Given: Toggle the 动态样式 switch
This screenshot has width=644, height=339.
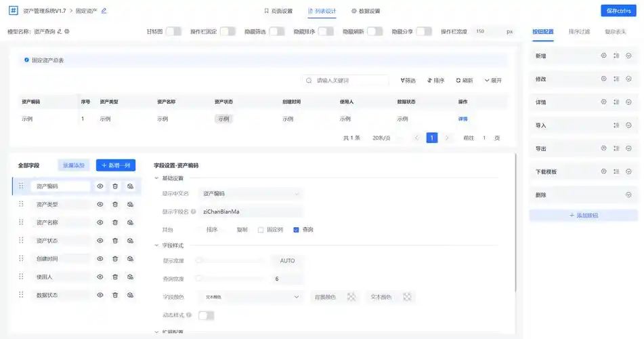Looking at the screenshot, I should pyautogui.click(x=206, y=315).
